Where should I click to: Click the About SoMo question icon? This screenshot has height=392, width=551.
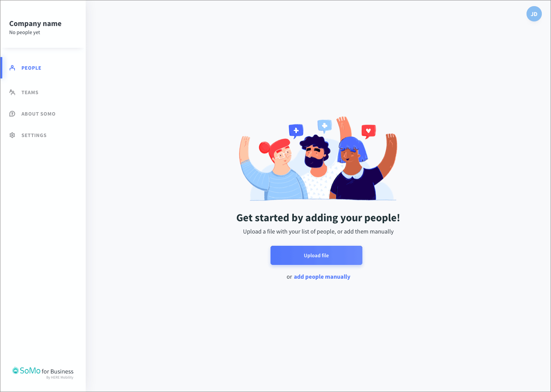pos(12,114)
